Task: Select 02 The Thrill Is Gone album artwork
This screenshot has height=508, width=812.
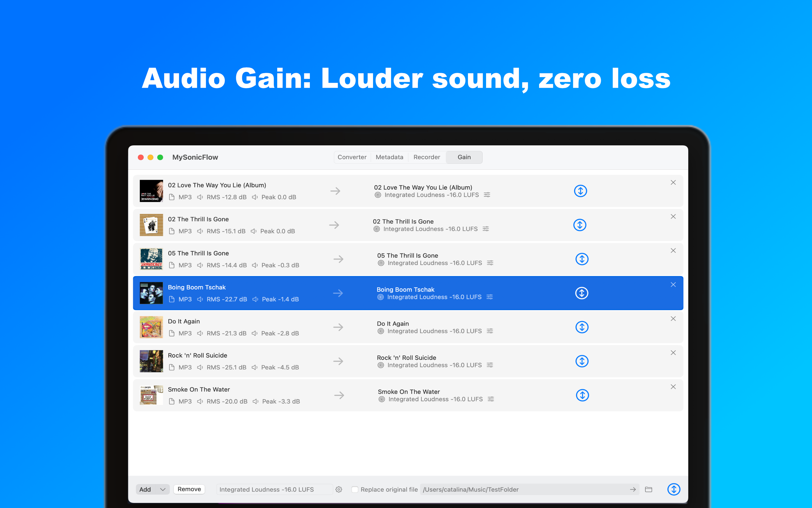Action: click(151, 225)
